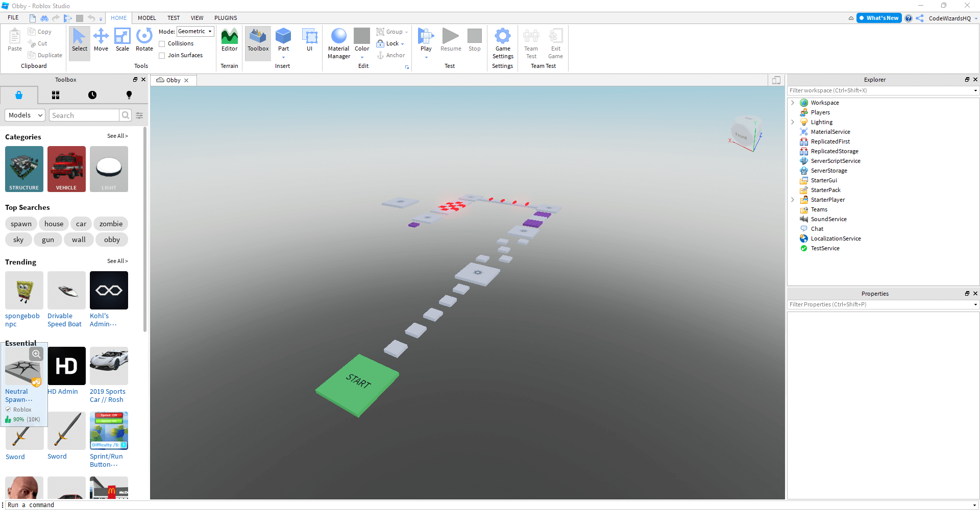980x525 pixels.
Task: Open the Models category dropdown in Toolbox
Action: 24,115
